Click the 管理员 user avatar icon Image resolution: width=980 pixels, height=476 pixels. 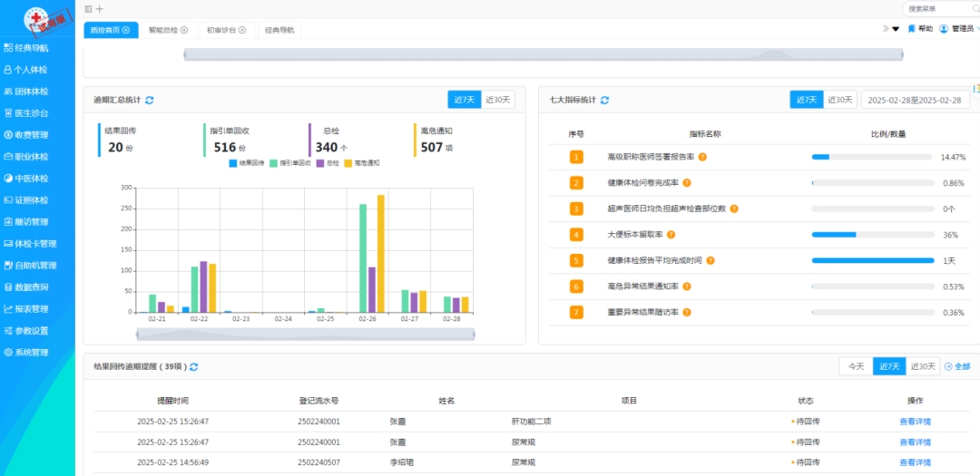tap(944, 29)
